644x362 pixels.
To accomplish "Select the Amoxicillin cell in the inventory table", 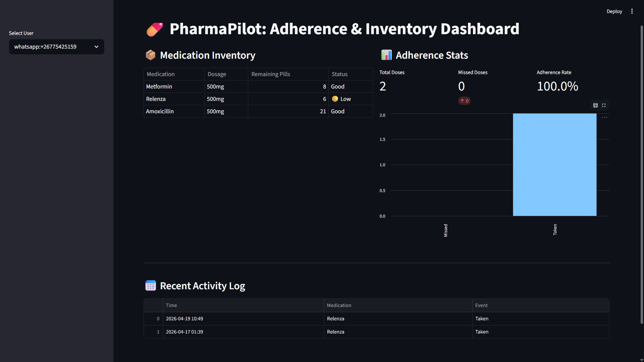I will 160,111.
